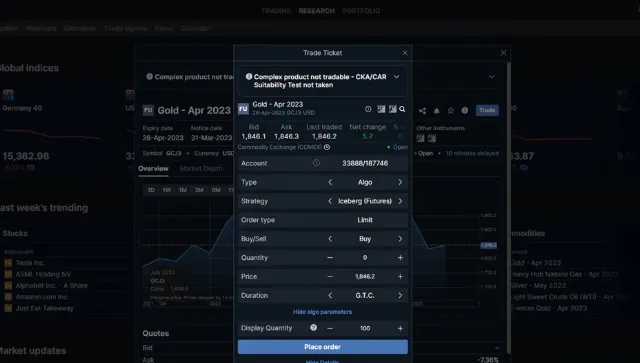Switch Type to next option with right arrow
640x363 pixels.
(400, 183)
